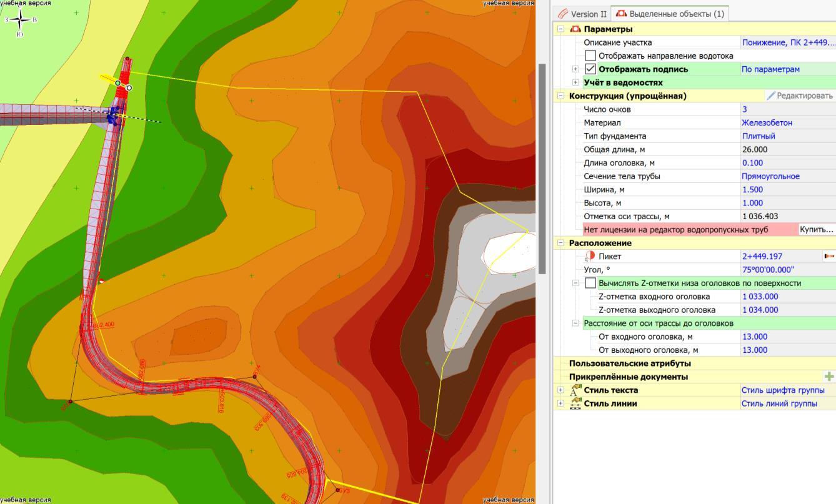Image resolution: width=836 pixels, height=504 pixels.
Task: Expand the Стиль текста section
Action: (560, 390)
